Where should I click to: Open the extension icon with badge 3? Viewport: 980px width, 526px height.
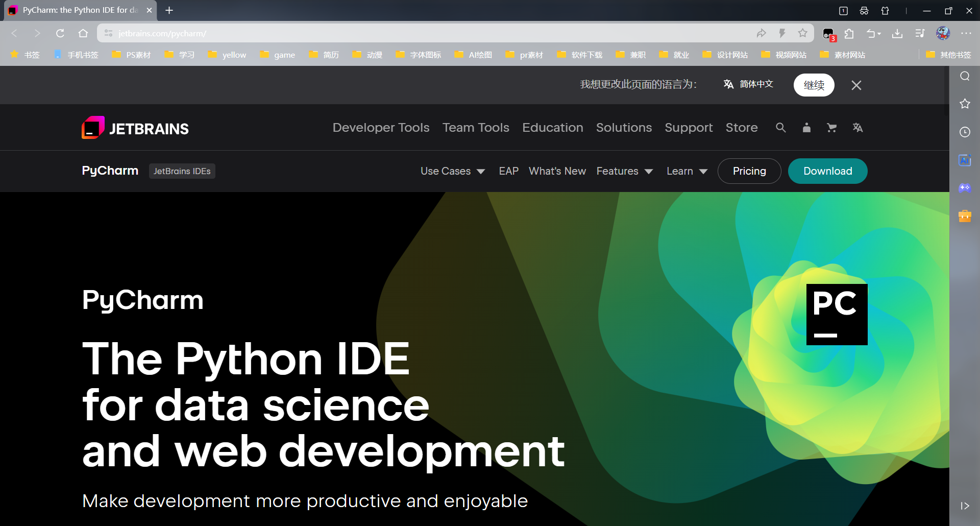(x=829, y=34)
